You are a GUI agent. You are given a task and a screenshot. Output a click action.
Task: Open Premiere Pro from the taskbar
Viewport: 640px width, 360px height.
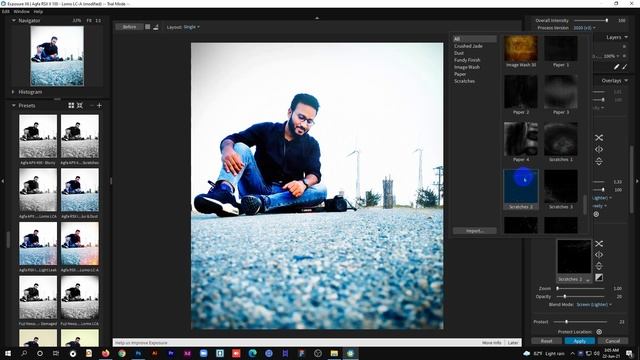click(171, 353)
